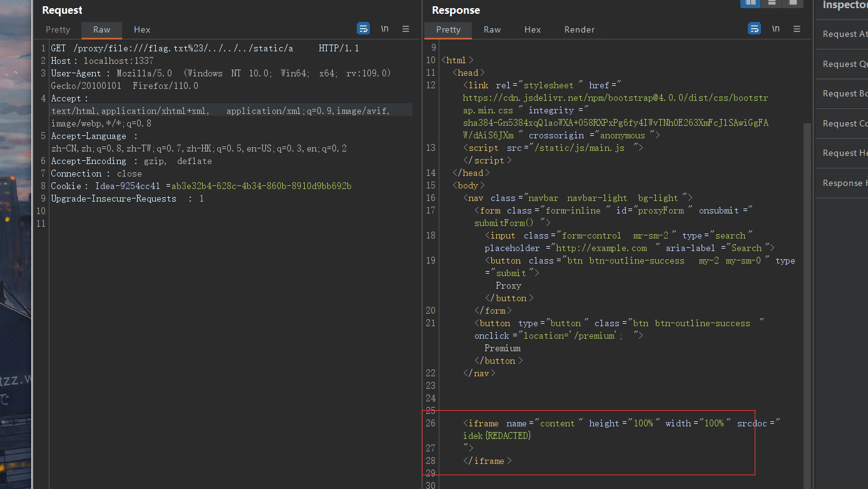Click the Connection: close header line
Screen dimensions: 868x489
point(96,173)
